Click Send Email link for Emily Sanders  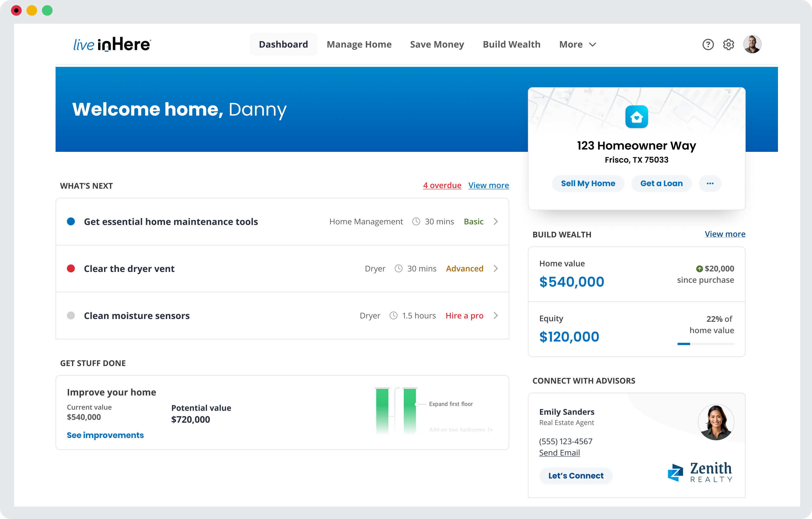559,453
